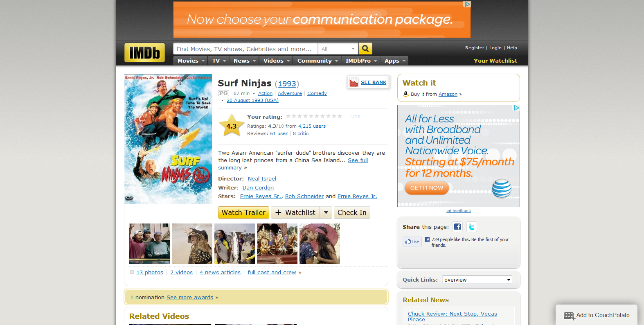Expand the Community menu

pos(317,61)
